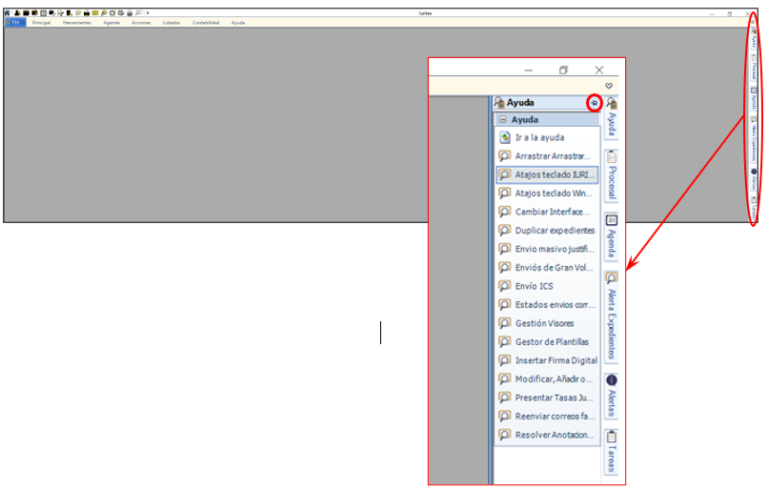The image size is (768, 491).
Task: Click the pin icon in Ayuda panel header
Action: click(x=593, y=102)
